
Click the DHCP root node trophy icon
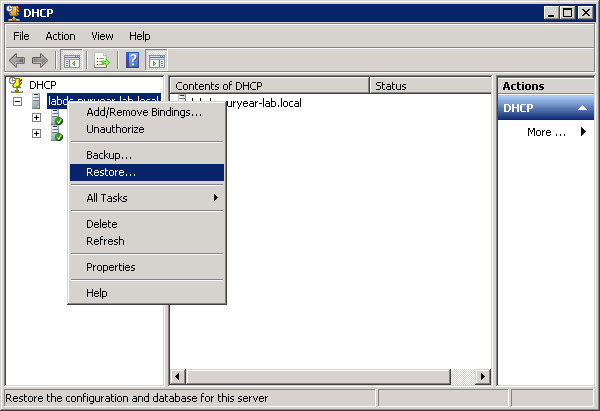(x=16, y=85)
